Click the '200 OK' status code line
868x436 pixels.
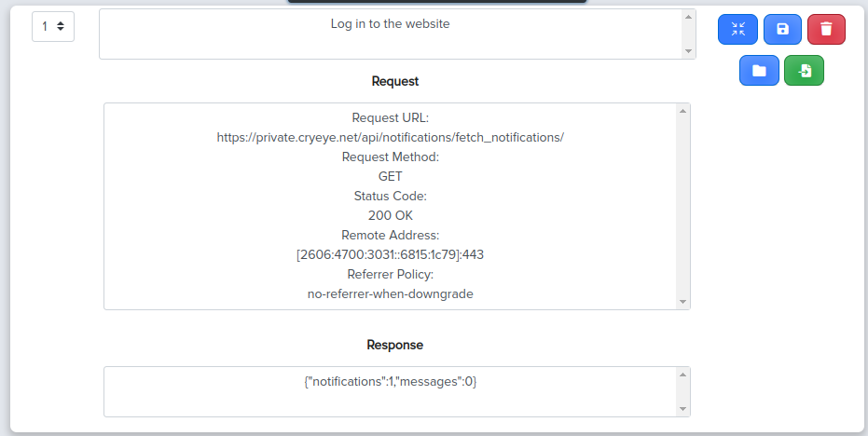point(391,215)
